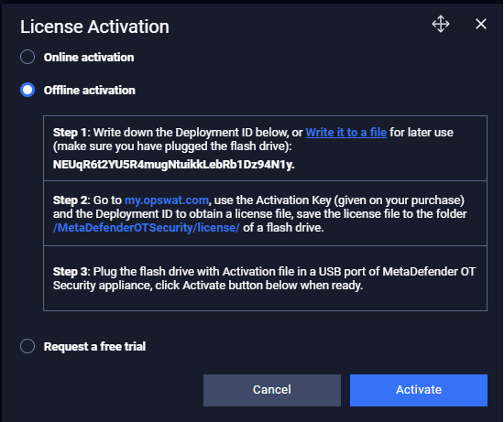Viewport: 504px width, 422px height.
Task: Click the Activate button
Action: [419, 390]
